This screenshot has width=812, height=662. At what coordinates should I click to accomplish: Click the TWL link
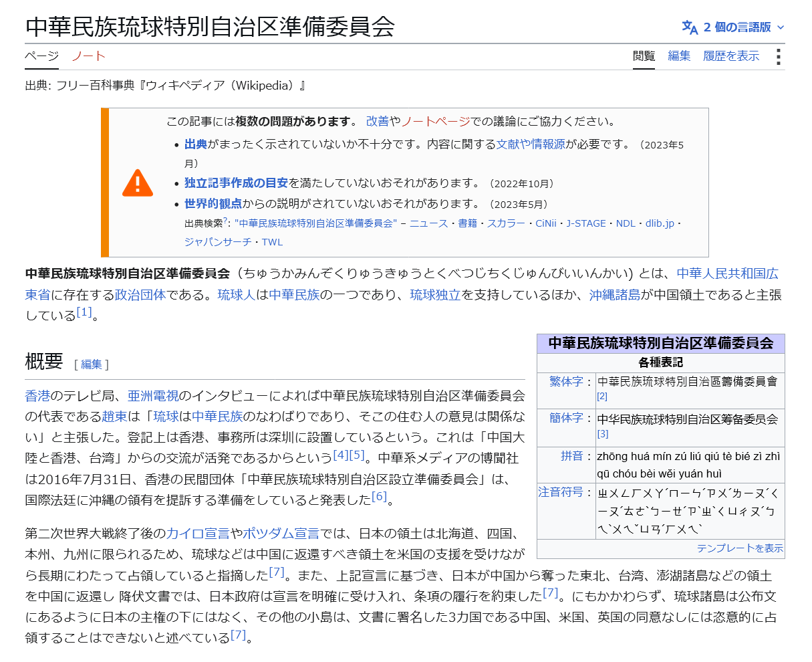(x=273, y=242)
